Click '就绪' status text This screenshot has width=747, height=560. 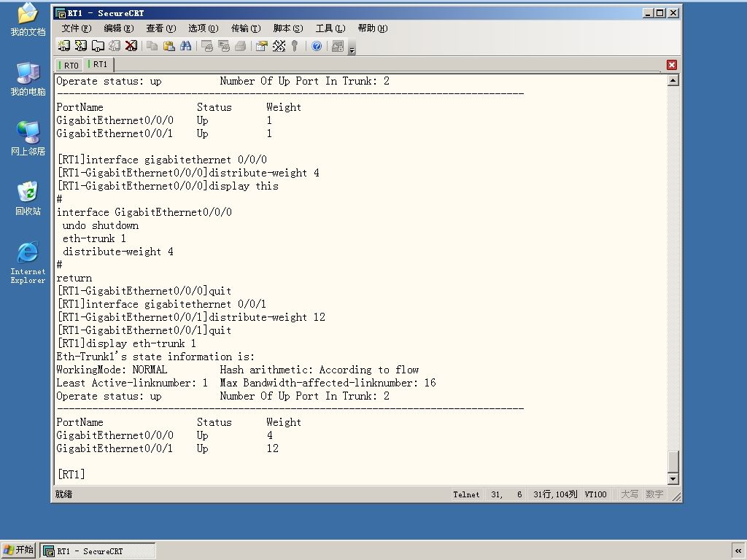coord(63,494)
